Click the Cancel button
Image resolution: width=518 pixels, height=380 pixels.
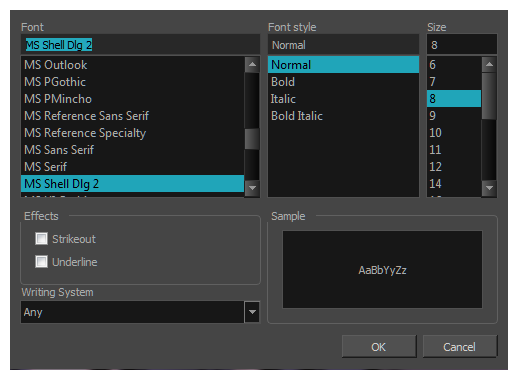tap(460, 347)
